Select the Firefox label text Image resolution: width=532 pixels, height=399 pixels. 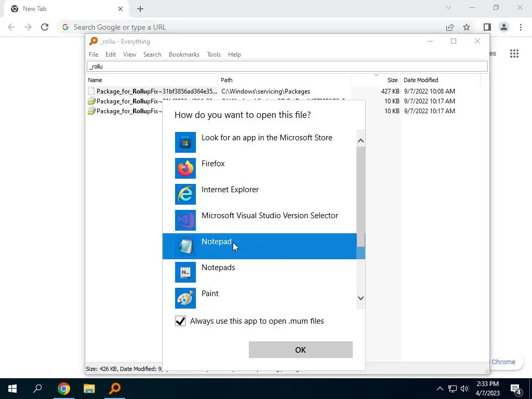click(x=213, y=164)
